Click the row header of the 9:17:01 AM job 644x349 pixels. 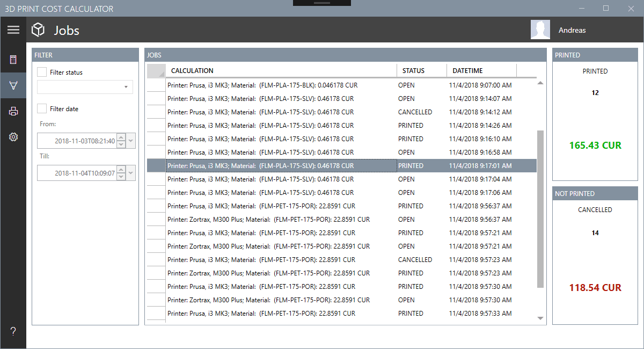point(156,166)
